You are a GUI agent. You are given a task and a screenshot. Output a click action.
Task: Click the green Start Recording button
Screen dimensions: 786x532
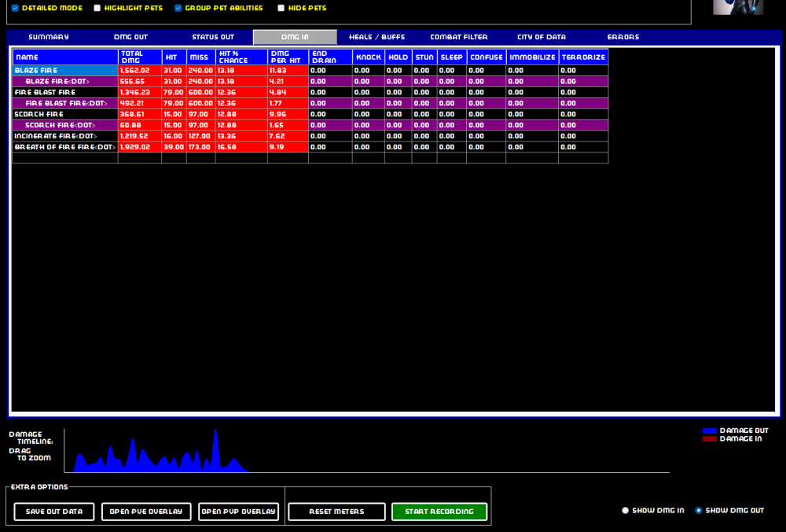(x=439, y=512)
